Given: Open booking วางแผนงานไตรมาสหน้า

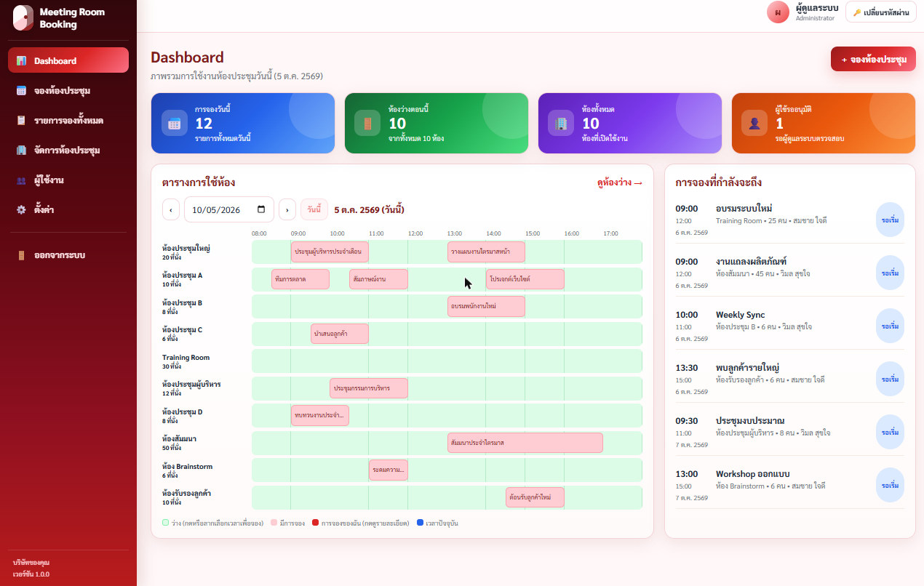Looking at the screenshot, I should click(486, 252).
